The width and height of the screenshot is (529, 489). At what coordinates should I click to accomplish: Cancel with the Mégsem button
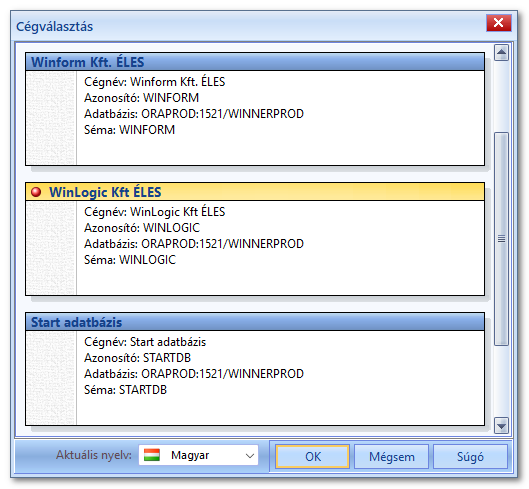(391, 456)
